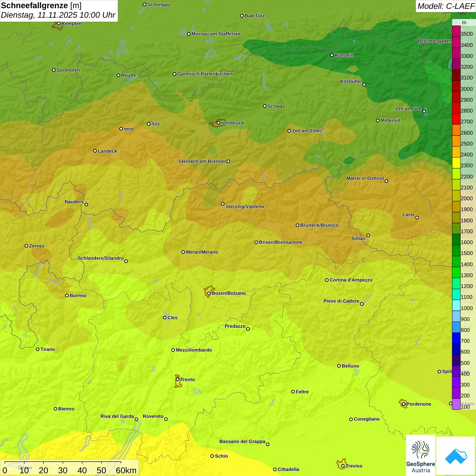Click the Lienz city marker dot
476x476 pixels.
417,218
